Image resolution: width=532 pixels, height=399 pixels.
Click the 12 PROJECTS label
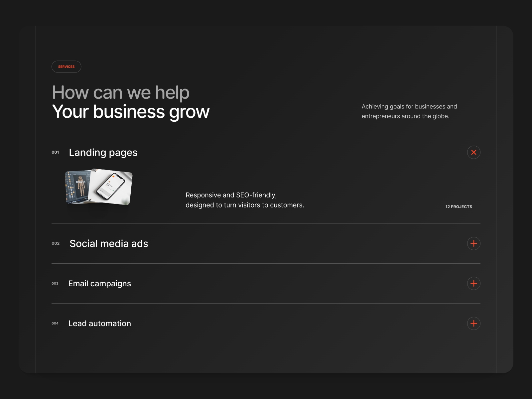[x=458, y=206]
